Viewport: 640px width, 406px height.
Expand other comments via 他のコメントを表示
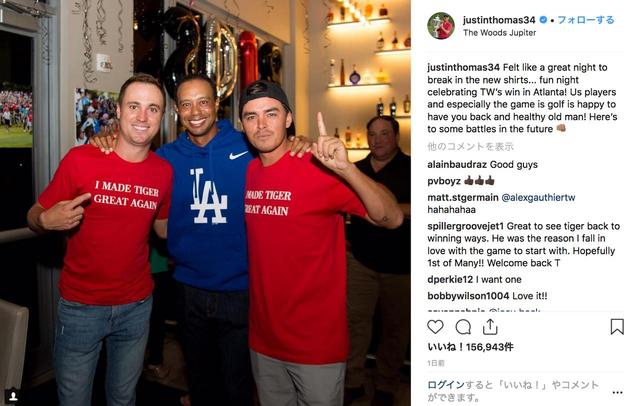(x=470, y=146)
